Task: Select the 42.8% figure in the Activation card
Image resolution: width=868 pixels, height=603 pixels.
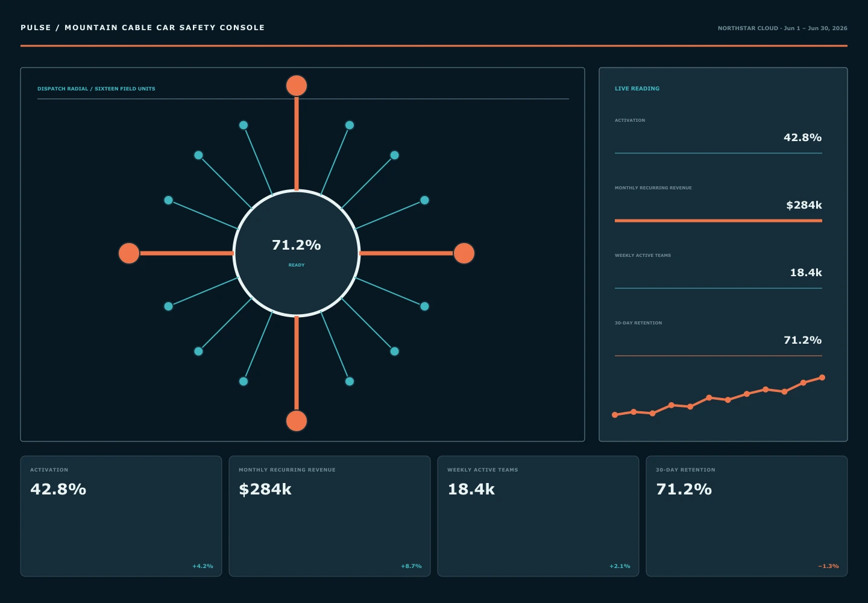Action: click(58, 489)
